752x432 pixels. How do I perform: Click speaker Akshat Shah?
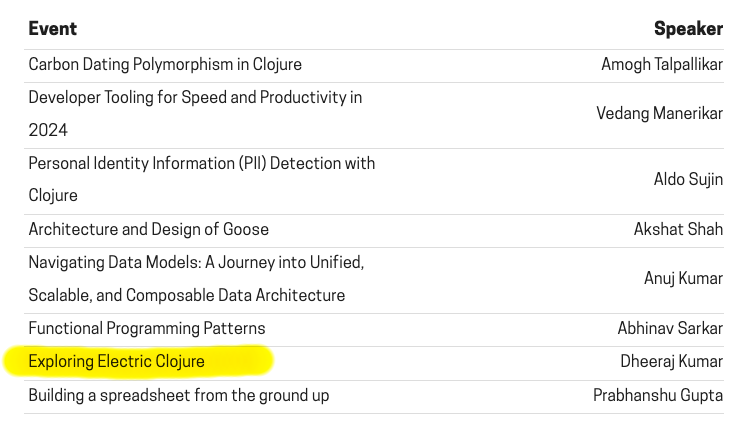click(x=678, y=229)
